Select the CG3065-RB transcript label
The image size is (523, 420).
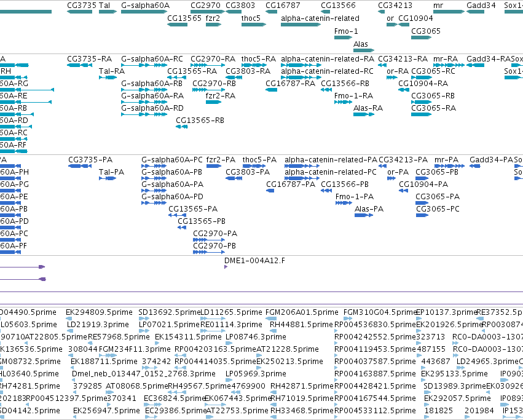point(433,96)
